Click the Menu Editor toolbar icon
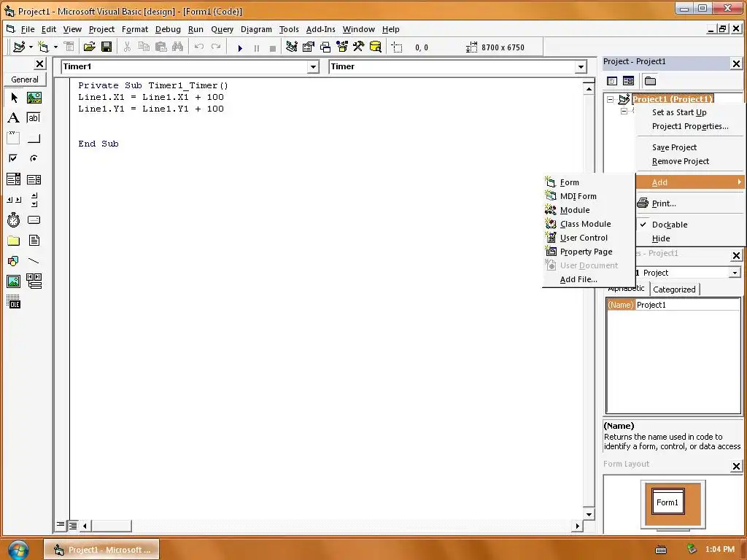This screenshot has height=560, width=747. click(69, 47)
